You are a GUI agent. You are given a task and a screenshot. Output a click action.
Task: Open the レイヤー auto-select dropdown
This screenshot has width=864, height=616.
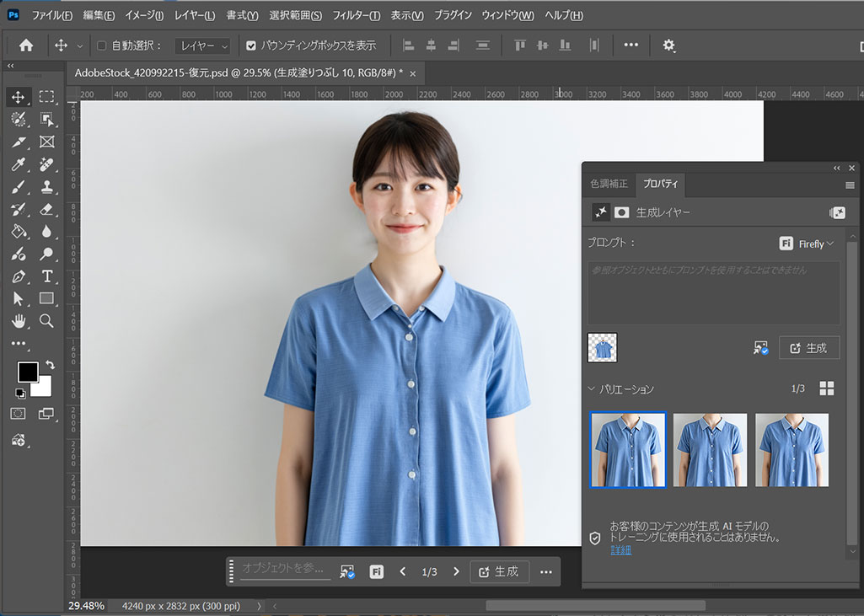click(202, 46)
